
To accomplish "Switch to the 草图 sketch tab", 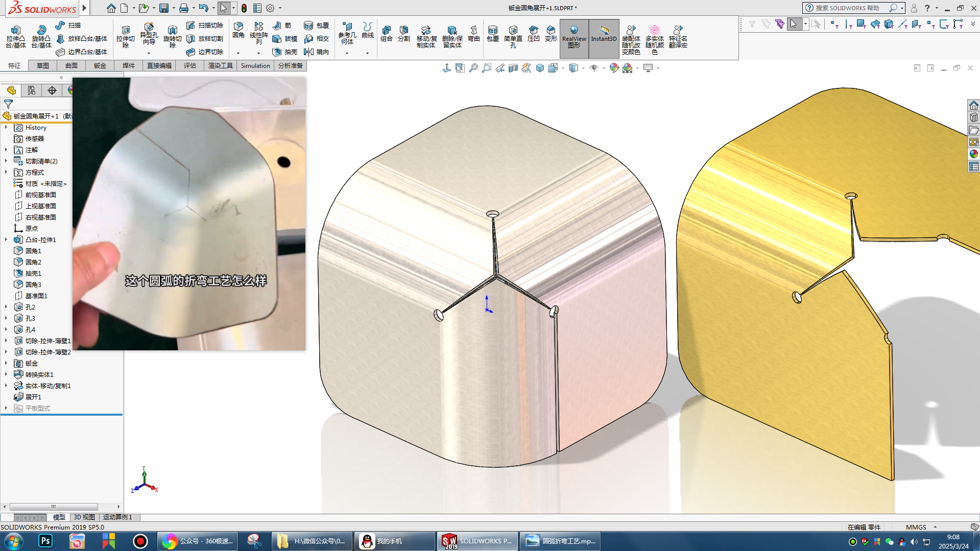I will click(43, 65).
